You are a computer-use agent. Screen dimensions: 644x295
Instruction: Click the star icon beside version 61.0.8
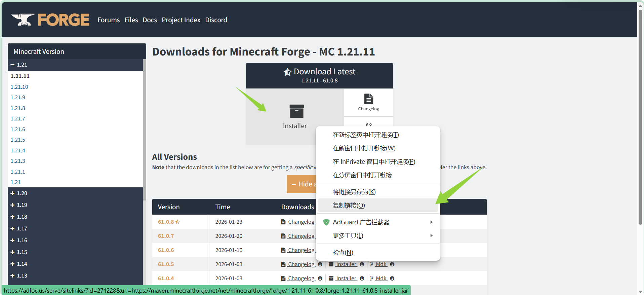click(x=177, y=222)
